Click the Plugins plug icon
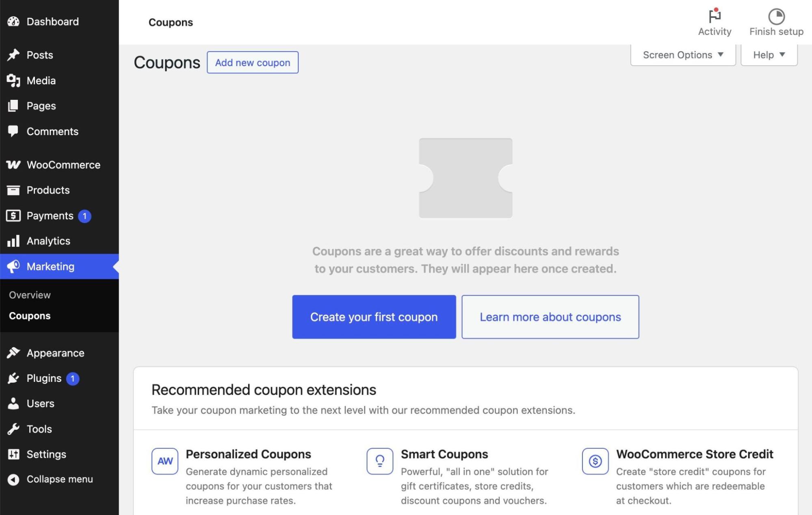812x515 pixels. (13, 378)
